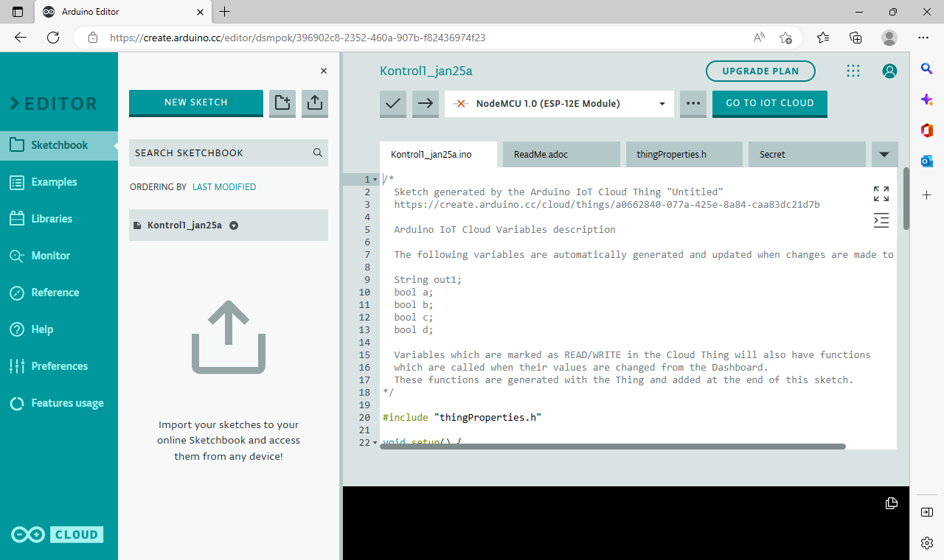Add this page to favorites star
This screenshot has height=560, width=944.
[x=786, y=38]
